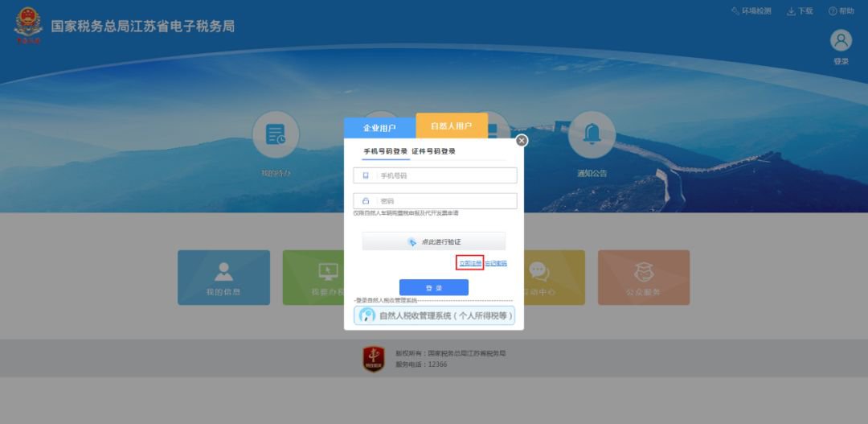
Task: Select the 自然人用户 tab
Action: click(x=452, y=126)
